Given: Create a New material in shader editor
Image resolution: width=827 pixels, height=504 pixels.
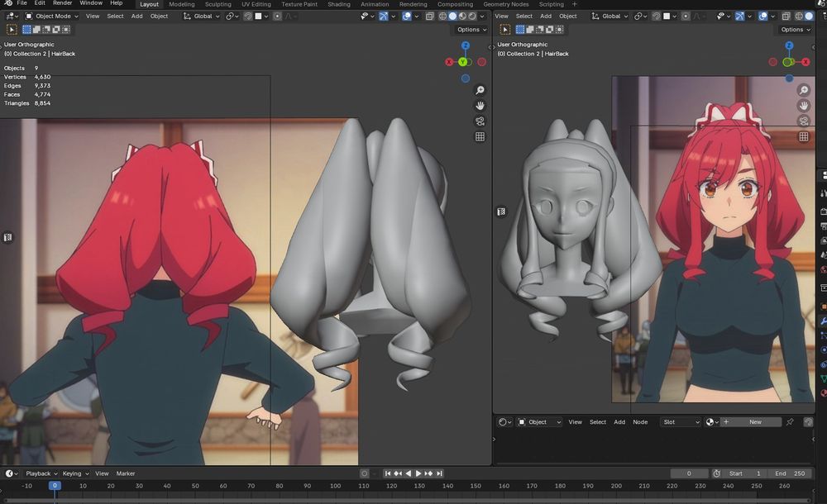Looking at the screenshot, I should point(752,421).
